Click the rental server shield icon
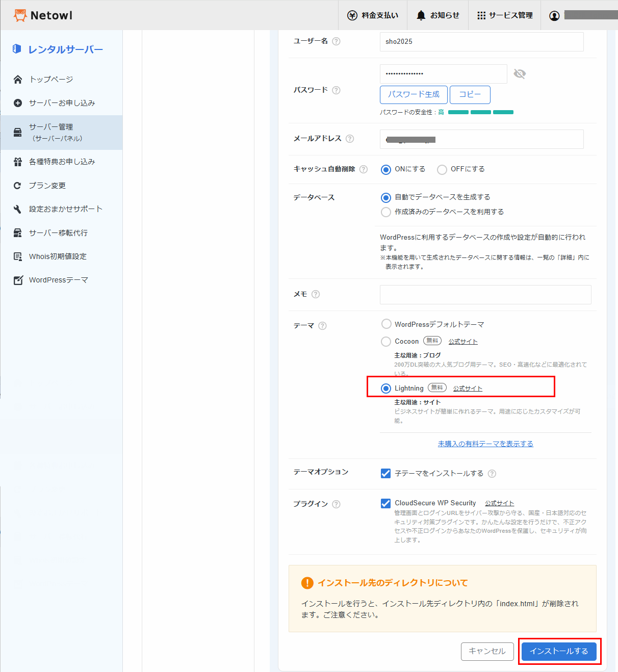Screen dimensions: 618x672 pos(17,49)
